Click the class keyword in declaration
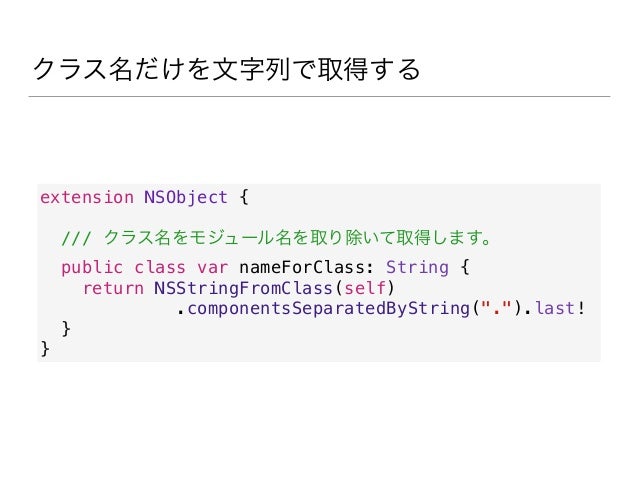The image size is (638, 479). point(160,267)
